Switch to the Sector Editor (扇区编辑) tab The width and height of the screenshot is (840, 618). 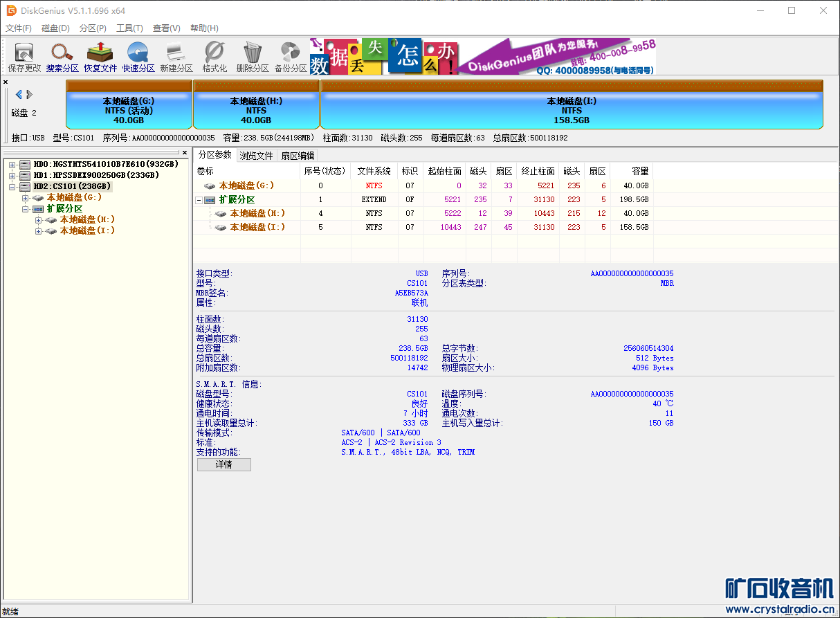pos(298,156)
